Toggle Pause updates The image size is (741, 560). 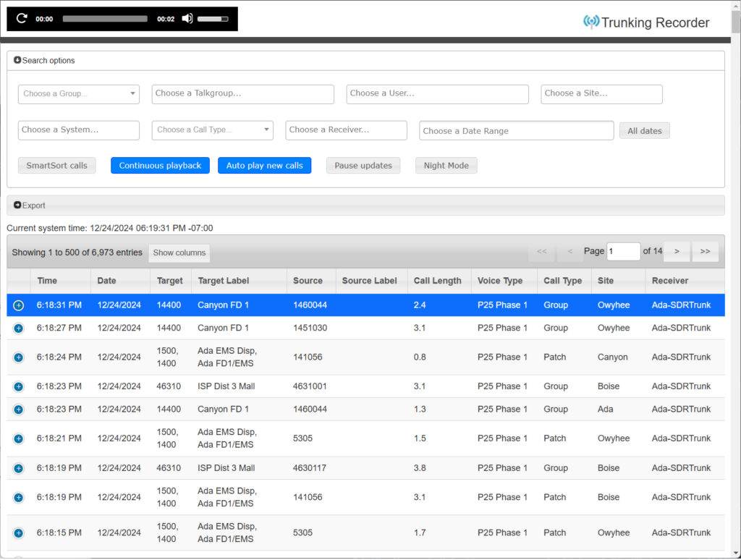[x=363, y=166]
